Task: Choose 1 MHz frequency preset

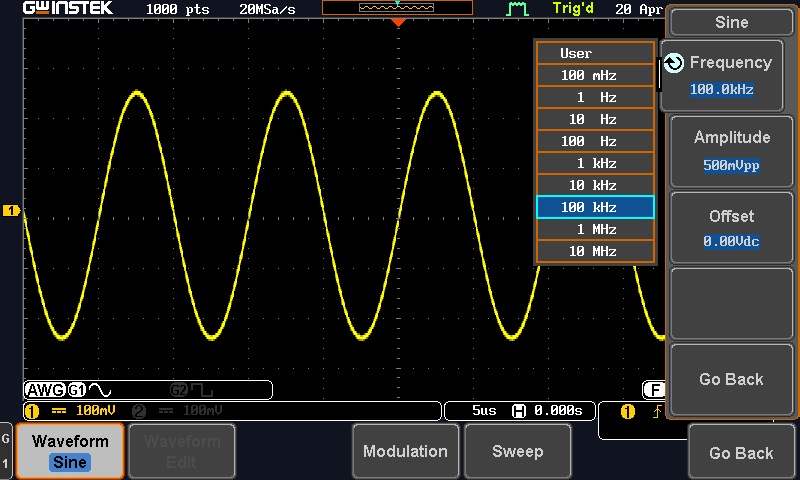Action: click(x=595, y=229)
